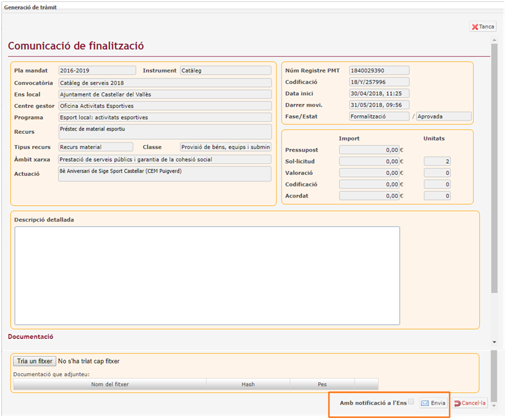The width and height of the screenshot is (507, 420).
Task: Click the Estat field 'Aprovada'
Action: click(444, 116)
